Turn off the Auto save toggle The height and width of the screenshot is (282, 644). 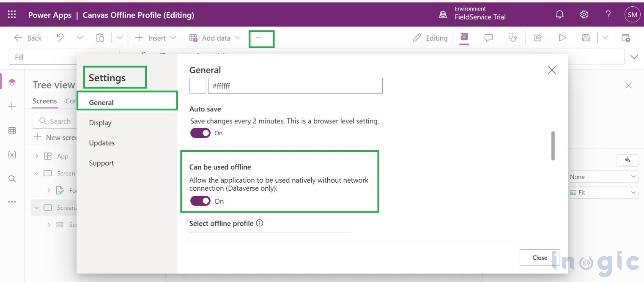tap(200, 133)
